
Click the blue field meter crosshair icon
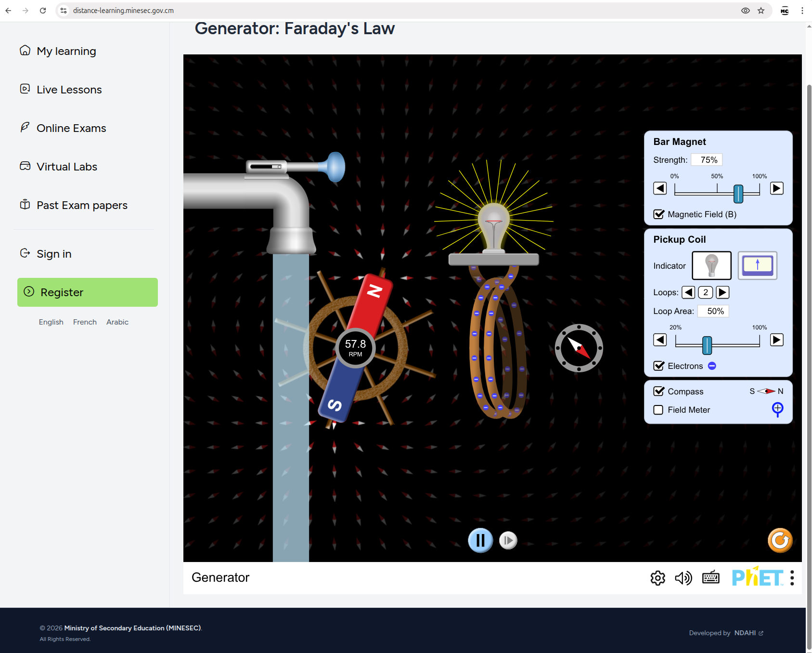point(777,410)
